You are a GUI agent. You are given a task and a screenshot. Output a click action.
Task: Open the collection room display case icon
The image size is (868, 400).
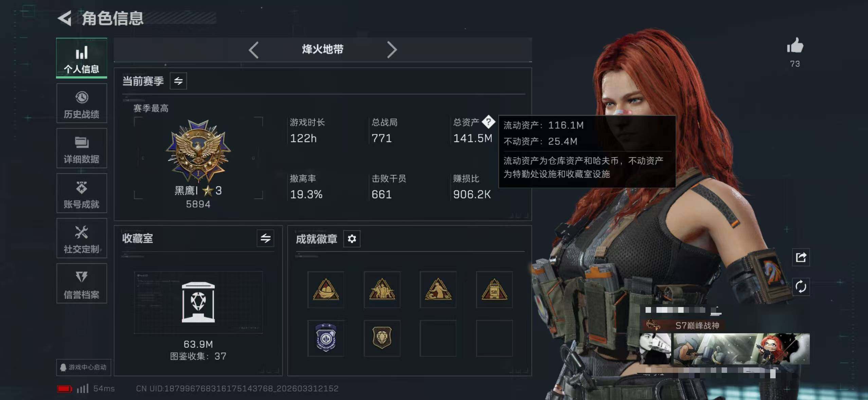198,302
